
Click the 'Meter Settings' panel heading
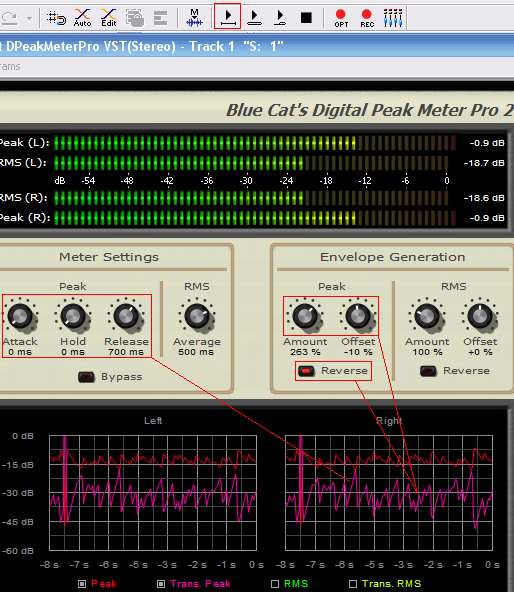[x=109, y=257]
